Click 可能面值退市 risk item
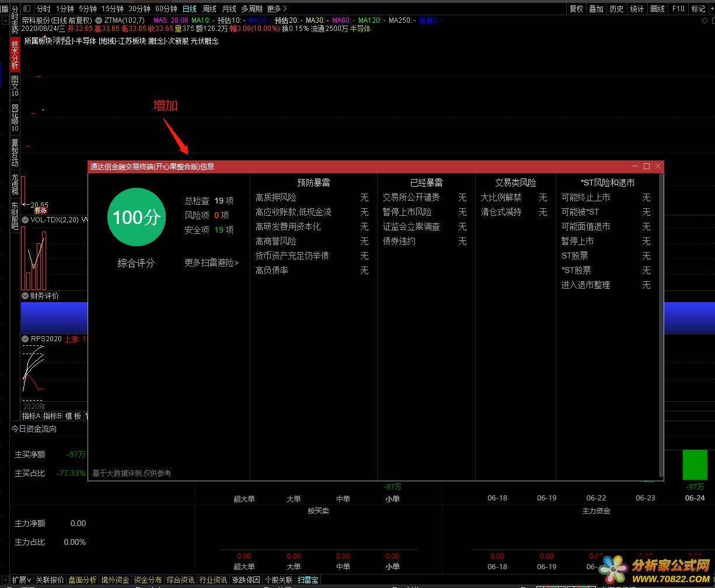The width and height of the screenshot is (715, 588). coord(585,227)
